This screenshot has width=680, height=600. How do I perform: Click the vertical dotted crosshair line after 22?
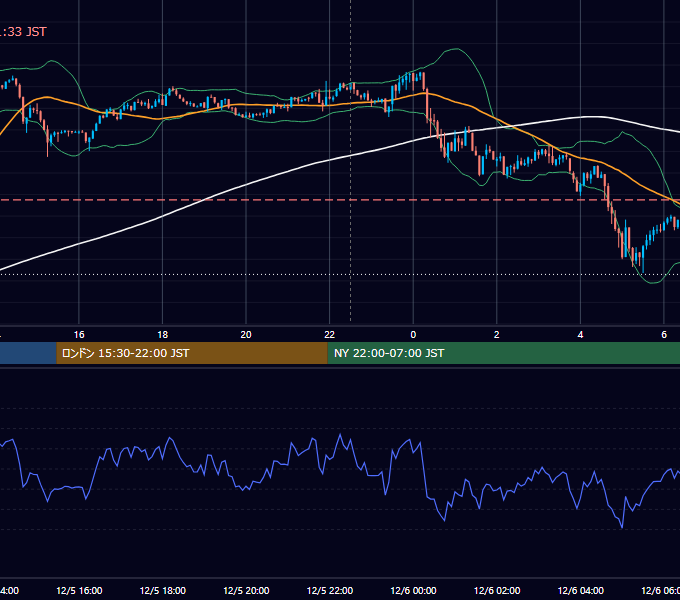350,161
